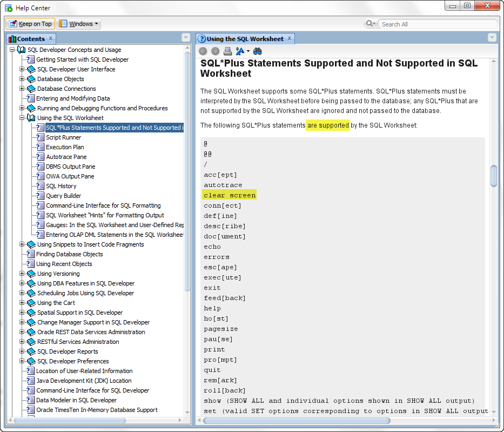This screenshot has height=432, width=504.
Task: Open the Change Font Size tool
Action: click(240, 51)
